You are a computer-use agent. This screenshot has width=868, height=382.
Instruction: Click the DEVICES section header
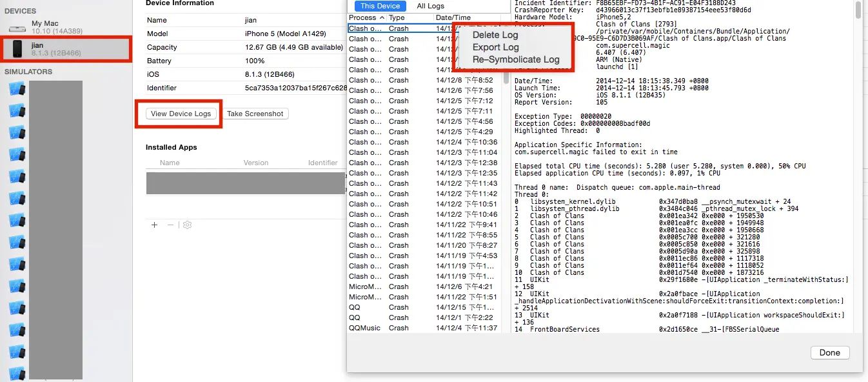coord(21,11)
